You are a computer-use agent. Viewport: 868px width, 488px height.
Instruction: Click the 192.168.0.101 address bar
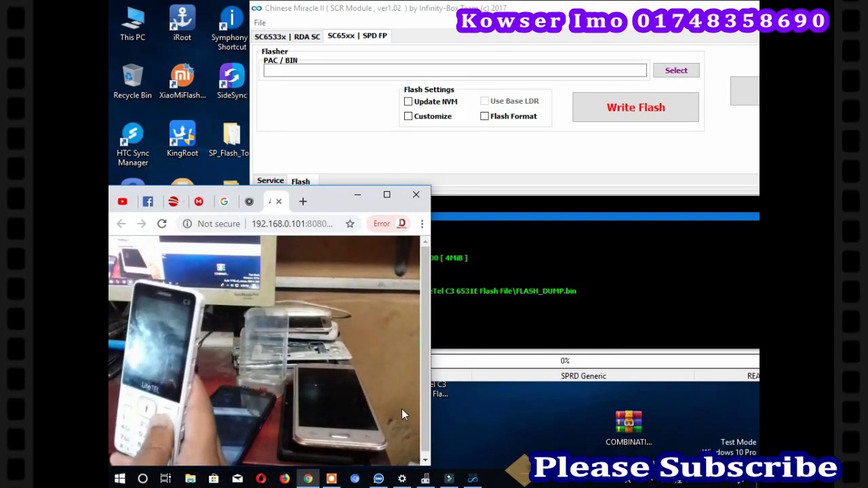click(292, 224)
